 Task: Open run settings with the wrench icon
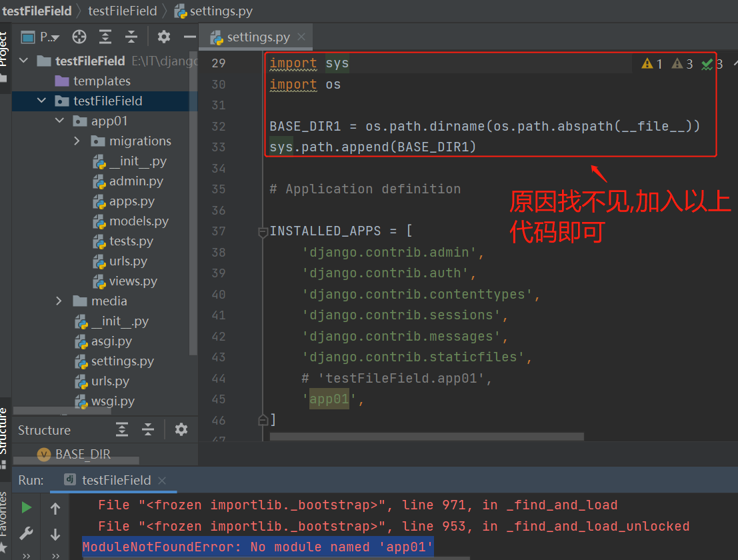[x=25, y=535]
